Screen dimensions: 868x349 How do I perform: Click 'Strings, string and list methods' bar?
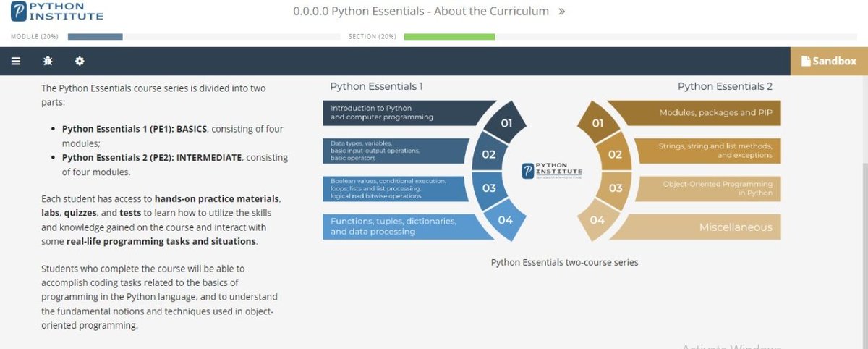(x=707, y=151)
